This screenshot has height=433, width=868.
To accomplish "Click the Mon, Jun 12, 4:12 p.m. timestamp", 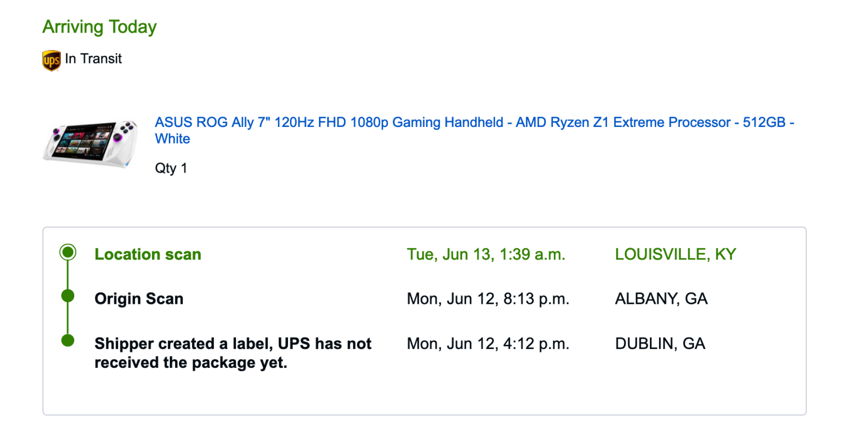I will pos(488,343).
